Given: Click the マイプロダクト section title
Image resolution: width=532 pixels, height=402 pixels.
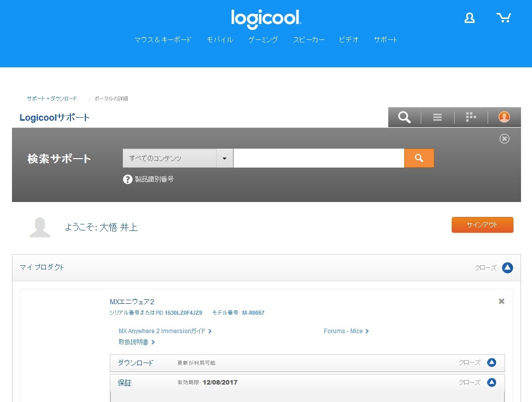Looking at the screenshot, I should tap(42, 267).
